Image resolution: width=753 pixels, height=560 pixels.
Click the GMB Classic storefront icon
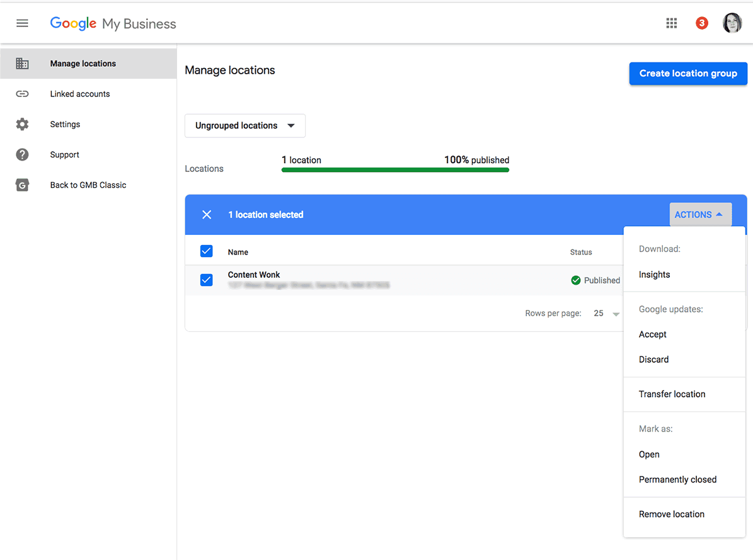[x=22, y=185]
